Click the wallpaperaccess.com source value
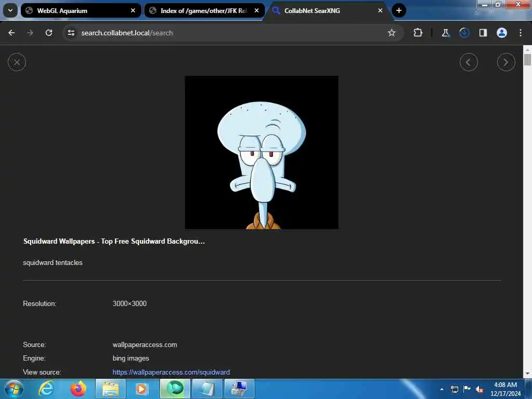 click(145, 345)
